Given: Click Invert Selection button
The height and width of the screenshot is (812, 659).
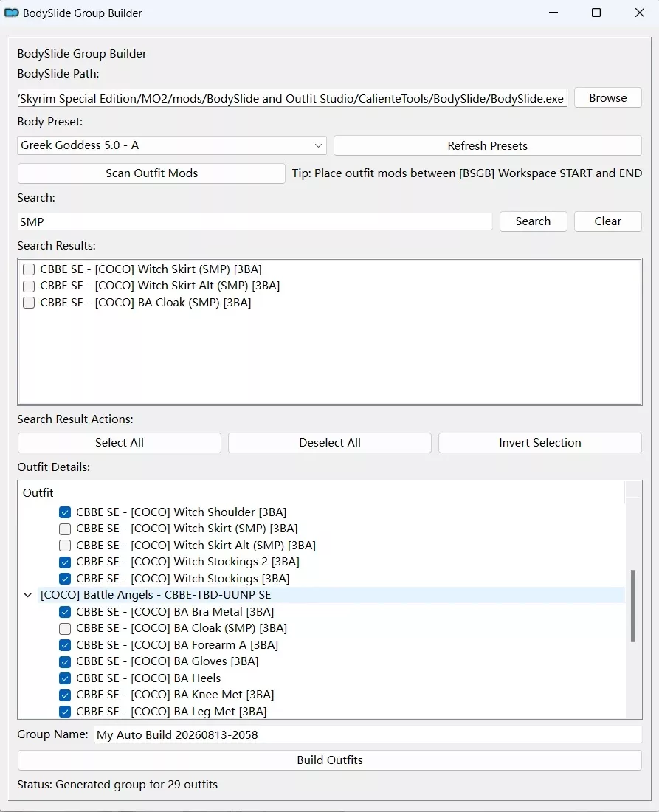Looking at the screenshot, I should tap(540, 443).
